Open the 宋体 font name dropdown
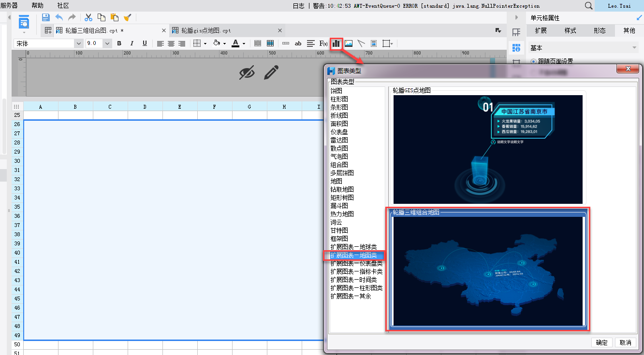Image resolution: width=644 pixels, height=355 pixels. pos(78,43)
